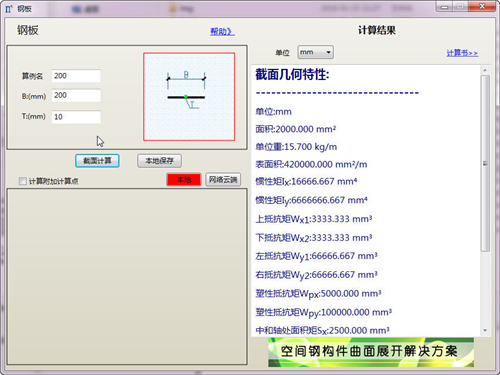Select the 塑性抵抗矩Wpx:5000.000 line
The height and width of the screenshot is (375, 500).
[x=318, y=294]
